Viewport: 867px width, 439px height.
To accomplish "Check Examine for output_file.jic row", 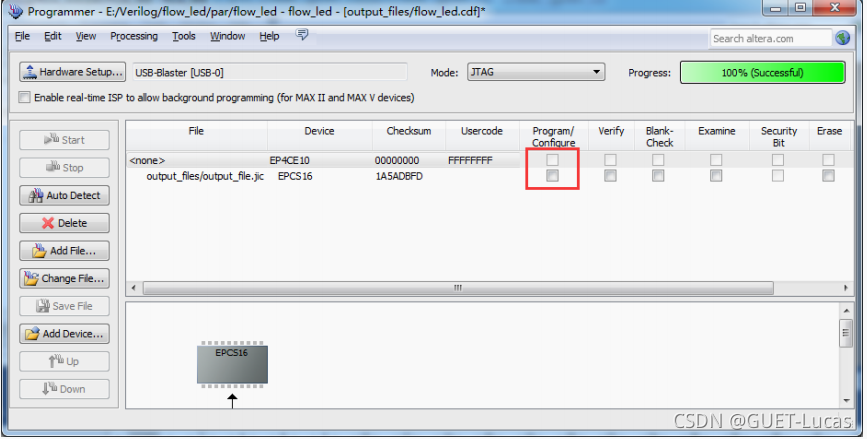I will (x=716, y=176).
